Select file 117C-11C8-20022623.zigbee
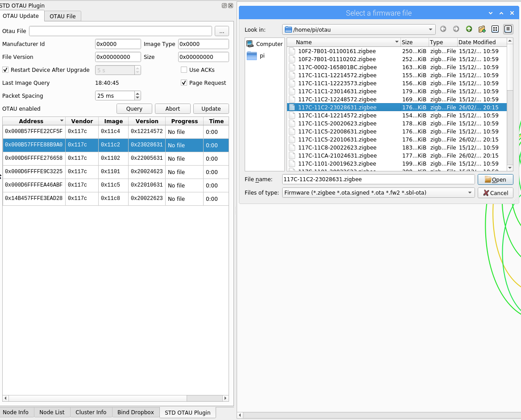This screenshot has height=420, width=521. (397, 148)
